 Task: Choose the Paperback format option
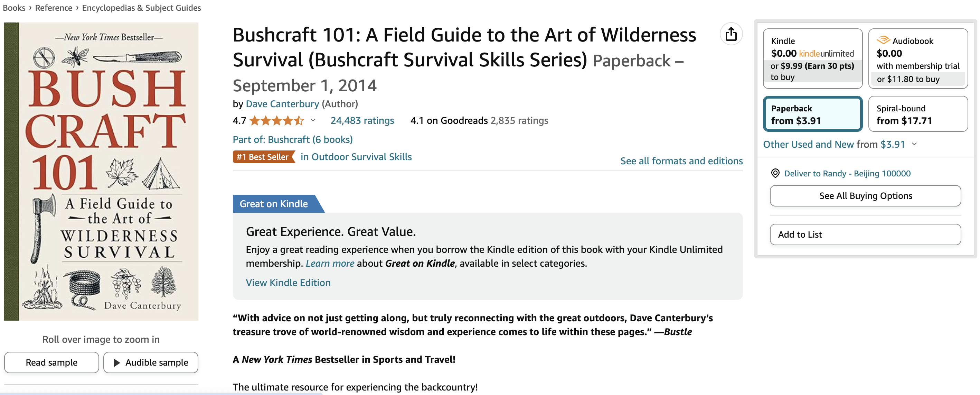812,114
